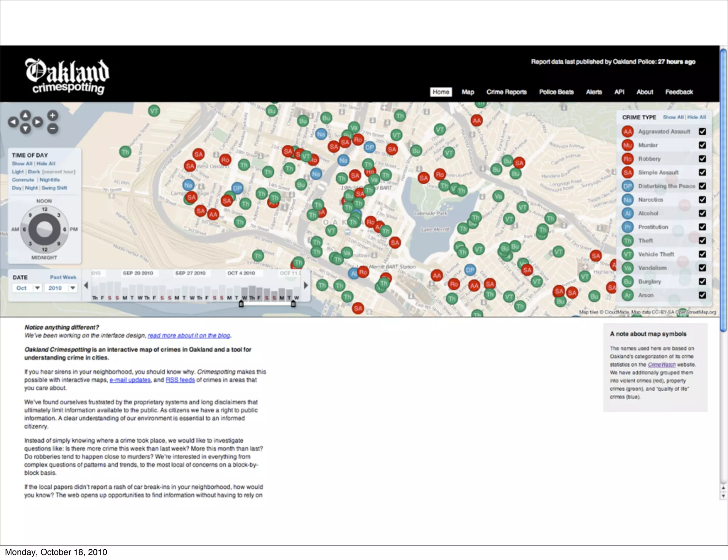Click the Nightlife time filter link

point(49,180)
